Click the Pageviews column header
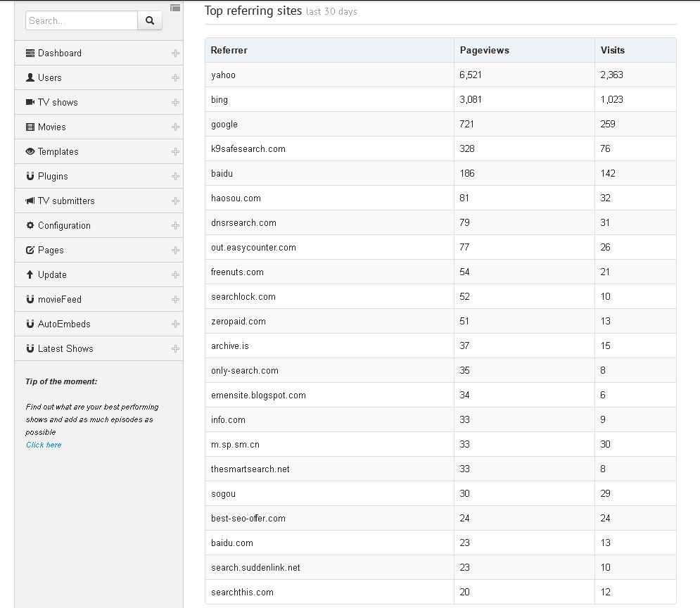Screen dimensions: 700x608 pos(485,50)
